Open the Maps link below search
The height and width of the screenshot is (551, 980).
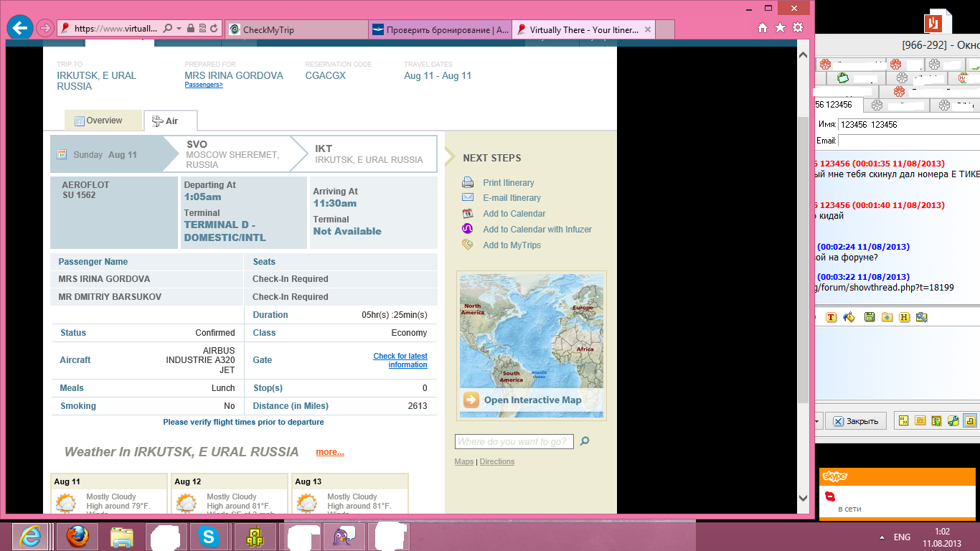[464, 461]
